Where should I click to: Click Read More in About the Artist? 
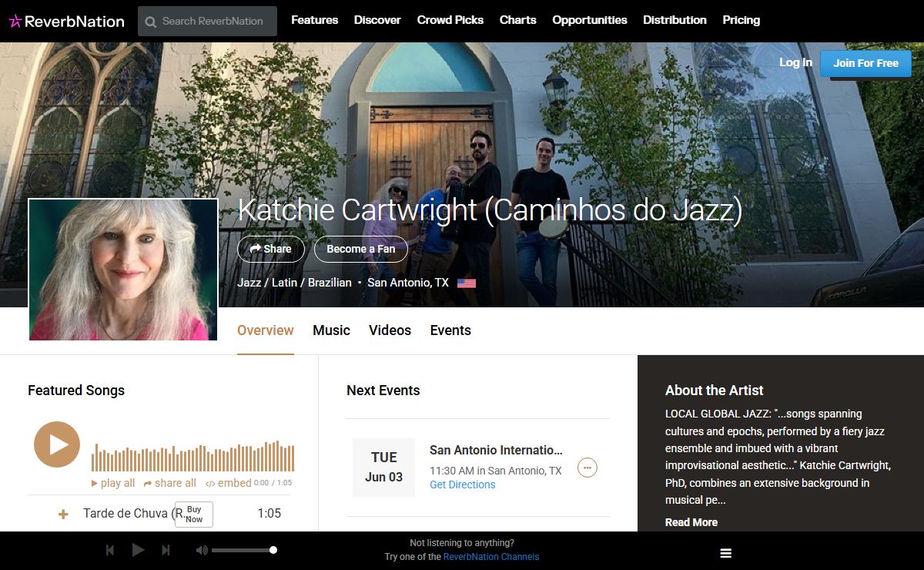[x=691, y=522]
